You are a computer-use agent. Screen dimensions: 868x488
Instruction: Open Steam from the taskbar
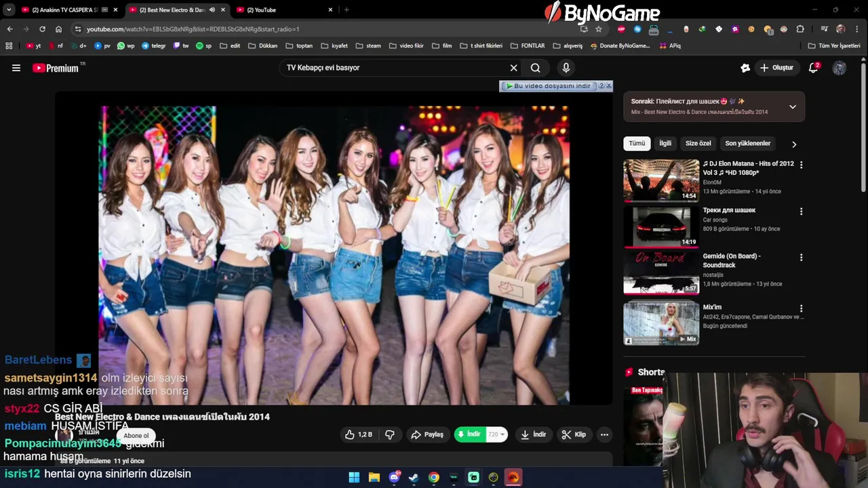pos(414,477)
